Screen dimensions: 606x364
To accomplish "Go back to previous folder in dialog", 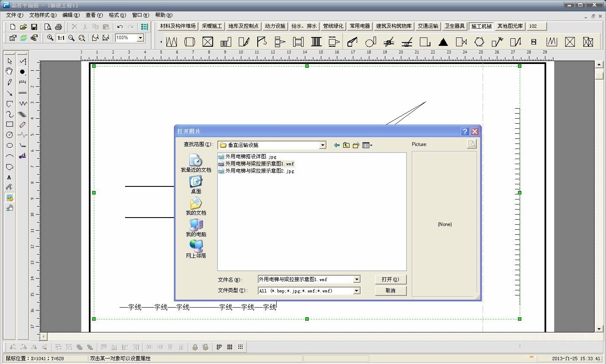I will [x=336, y=145].
